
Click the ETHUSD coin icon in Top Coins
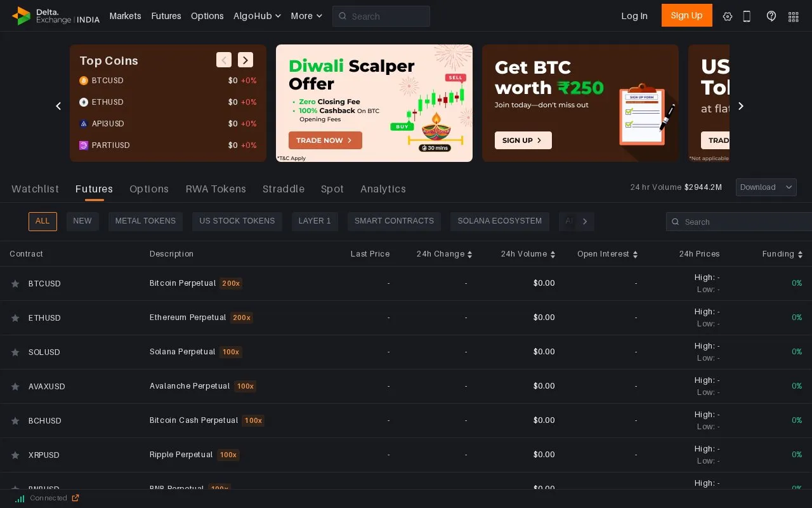click(x=84, y=102)
